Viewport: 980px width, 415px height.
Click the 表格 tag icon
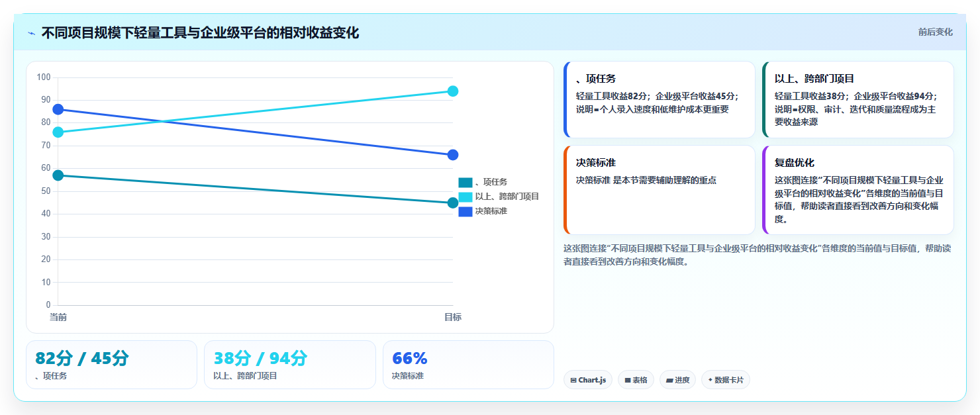[627, 381]
